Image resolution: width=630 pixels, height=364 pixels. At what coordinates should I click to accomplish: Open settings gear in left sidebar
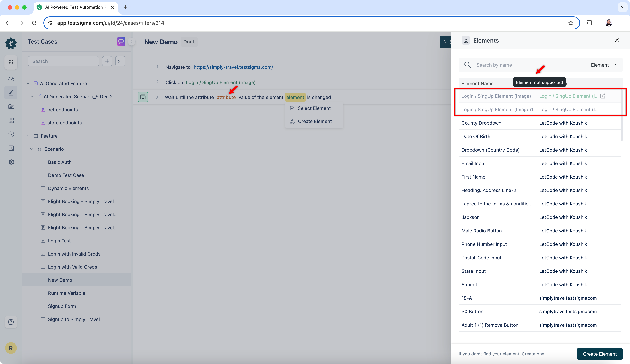[x=11, y=162]
